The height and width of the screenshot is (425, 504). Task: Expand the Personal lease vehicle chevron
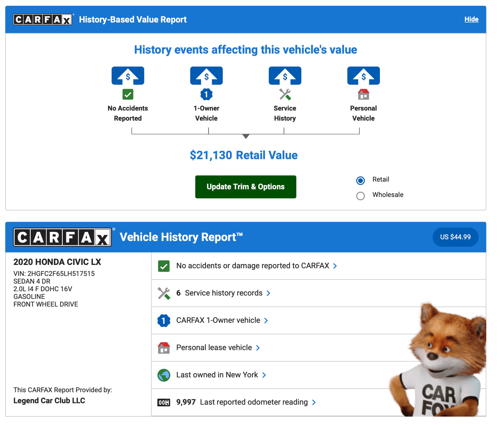click(258, 348)
